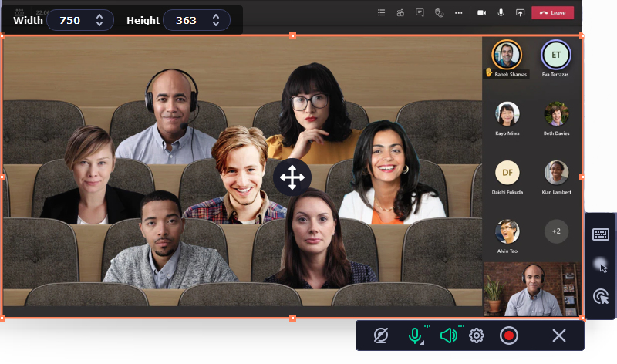Open the Teams meeting list view icon

click(x=381, y=12)
